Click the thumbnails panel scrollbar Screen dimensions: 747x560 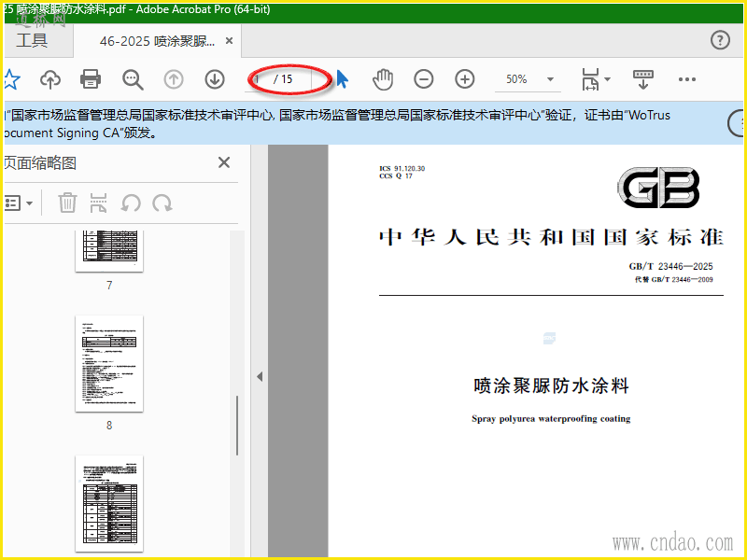coord(237,426)
